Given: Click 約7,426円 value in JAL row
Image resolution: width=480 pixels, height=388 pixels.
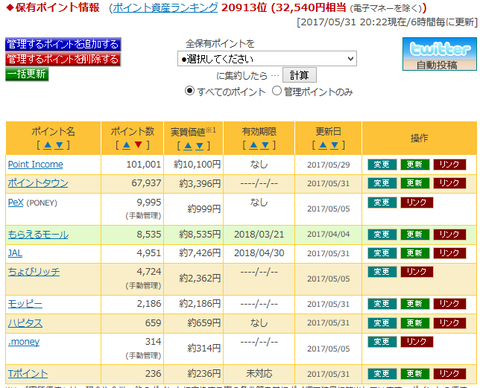Looking at the screenshot, I should pyautogui.click(x=200, y=253).
